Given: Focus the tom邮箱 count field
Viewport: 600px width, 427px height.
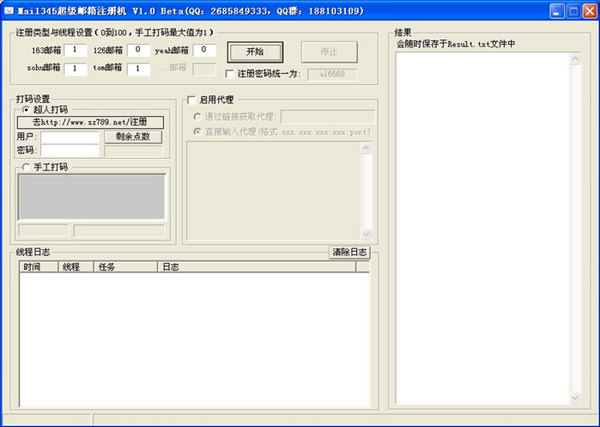Looking at the screenshot, I should 138,69.
